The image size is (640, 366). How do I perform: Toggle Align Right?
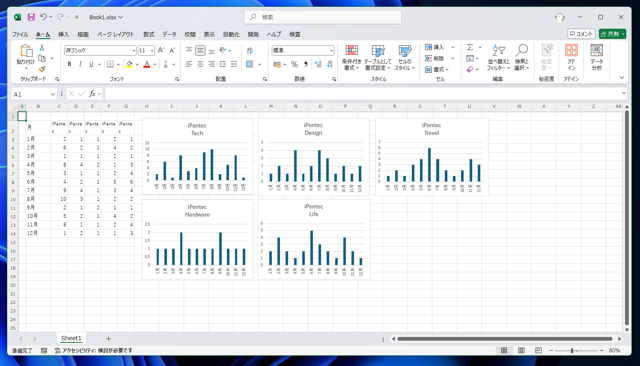211,64
